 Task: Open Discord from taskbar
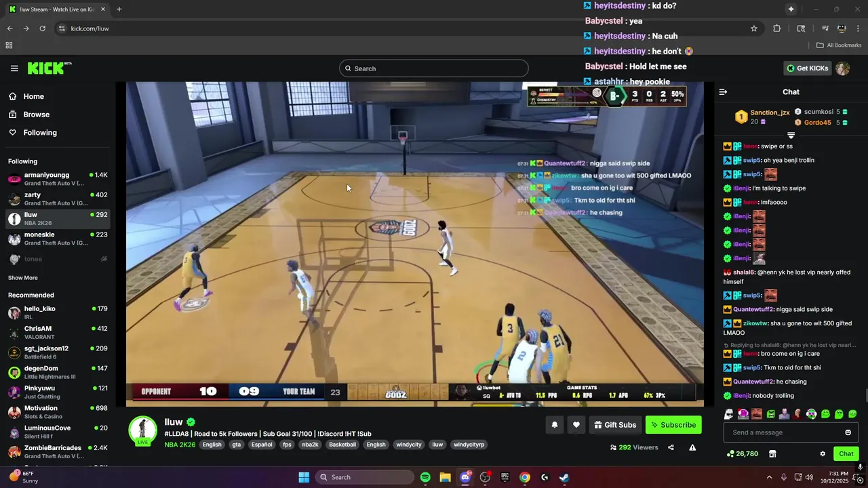[465, 477]
